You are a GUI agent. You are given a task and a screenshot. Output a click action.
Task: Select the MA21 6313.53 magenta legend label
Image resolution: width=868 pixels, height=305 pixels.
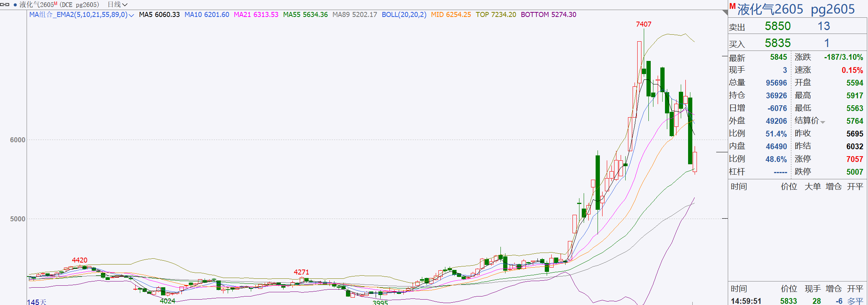tap(256, 15)
